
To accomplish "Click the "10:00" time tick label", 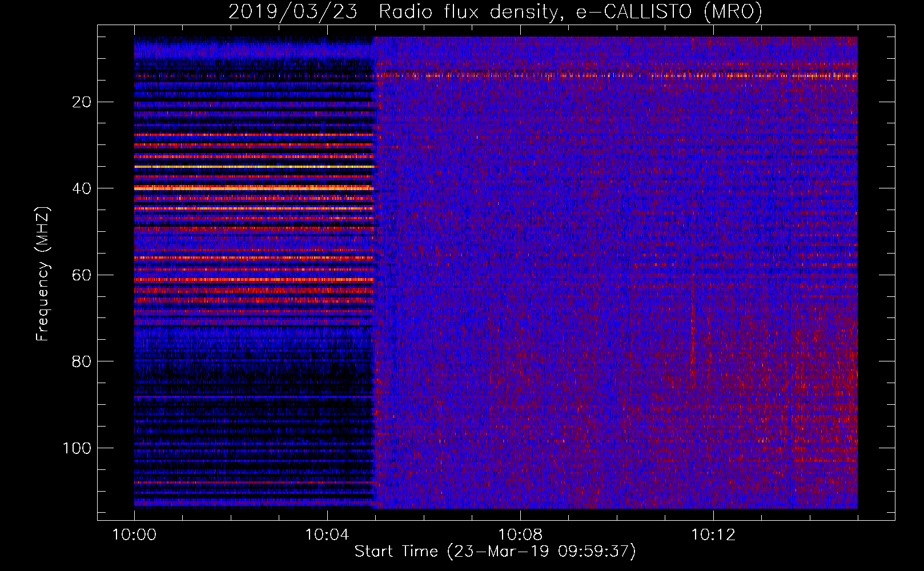I will point(134,535).
